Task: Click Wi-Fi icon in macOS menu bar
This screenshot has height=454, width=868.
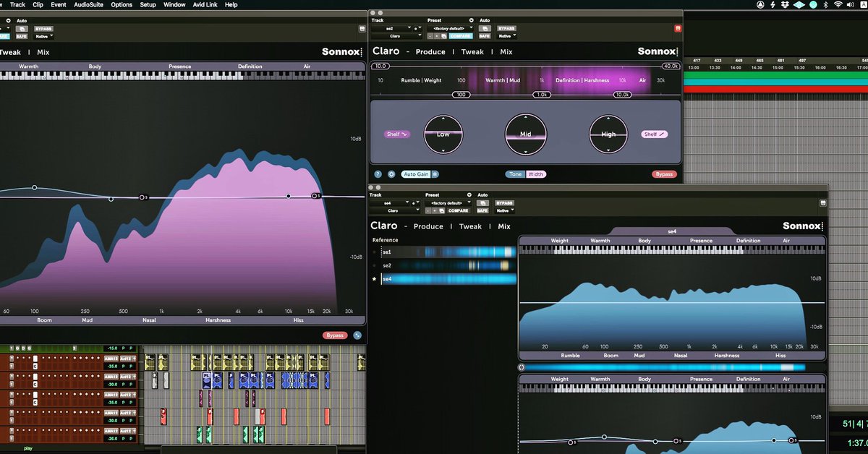Action: [x=838, y=4]
